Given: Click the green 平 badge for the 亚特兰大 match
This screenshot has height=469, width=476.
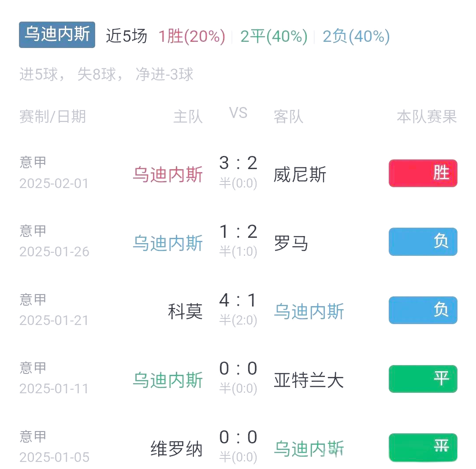Looking at the screenshot, I should [x=422, y=379].
